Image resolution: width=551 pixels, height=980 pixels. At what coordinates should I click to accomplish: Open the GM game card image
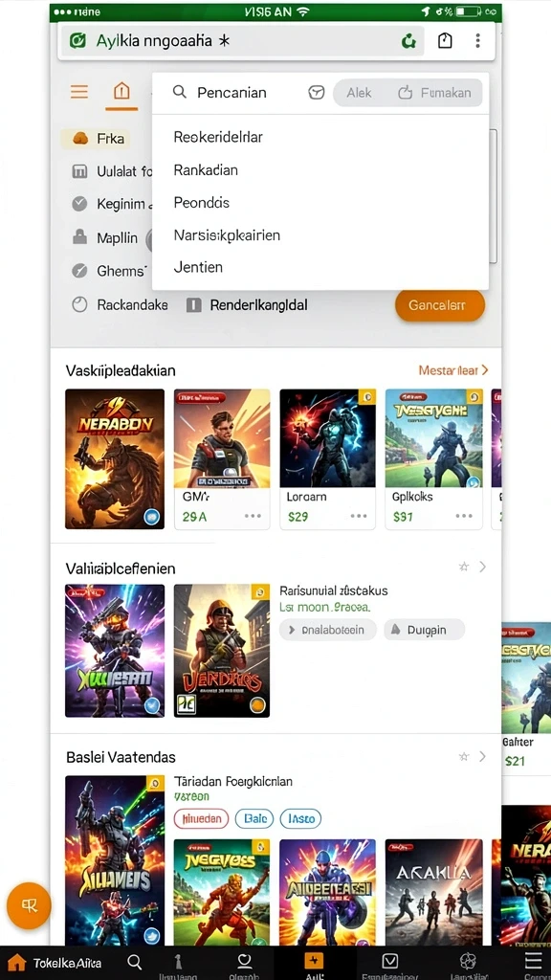click(x=222, y=438)
